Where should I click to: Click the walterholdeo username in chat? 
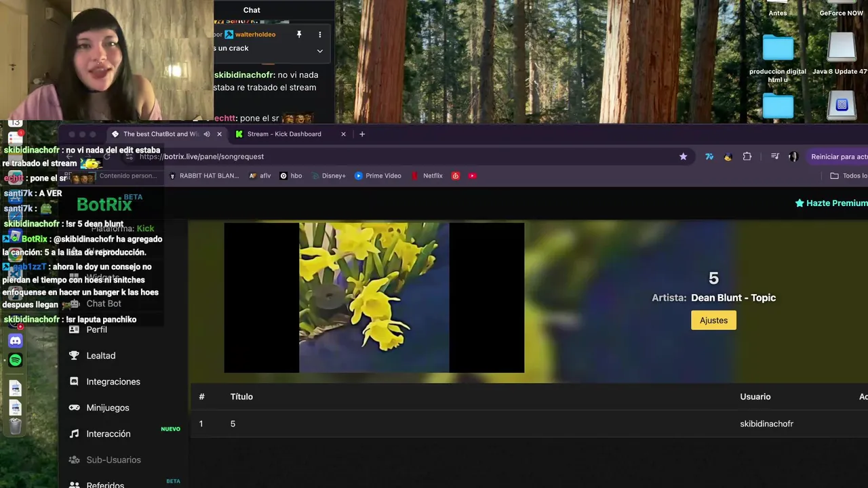click(255, 35)
